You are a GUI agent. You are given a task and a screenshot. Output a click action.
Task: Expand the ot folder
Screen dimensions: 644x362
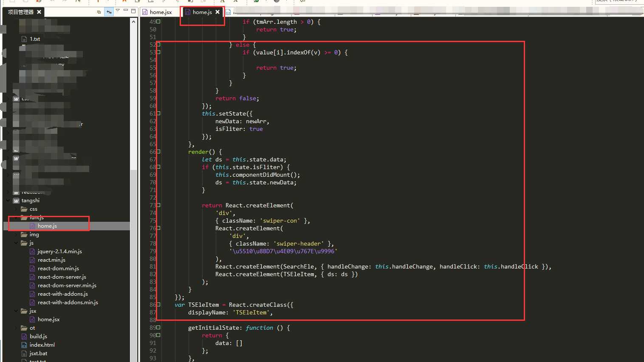click(x=16, y=328)
